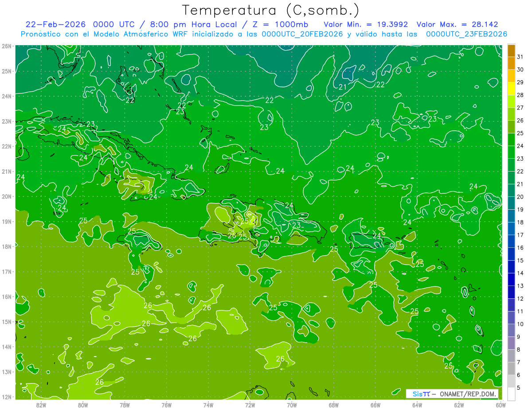Click the 16N latitude axis label

click(7, 297)
